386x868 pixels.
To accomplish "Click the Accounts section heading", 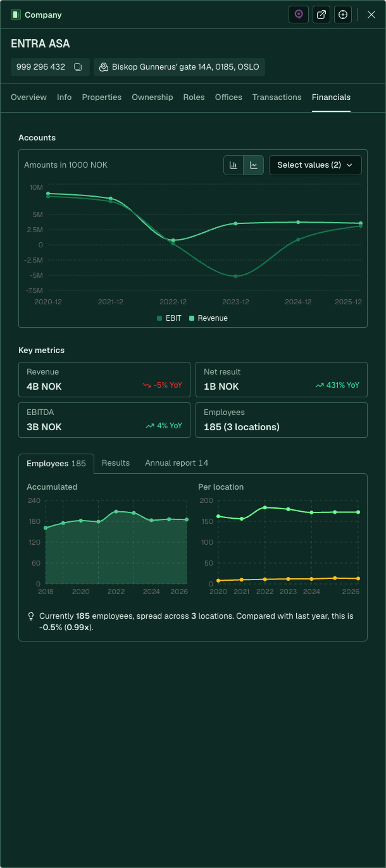I will point(37,138).
